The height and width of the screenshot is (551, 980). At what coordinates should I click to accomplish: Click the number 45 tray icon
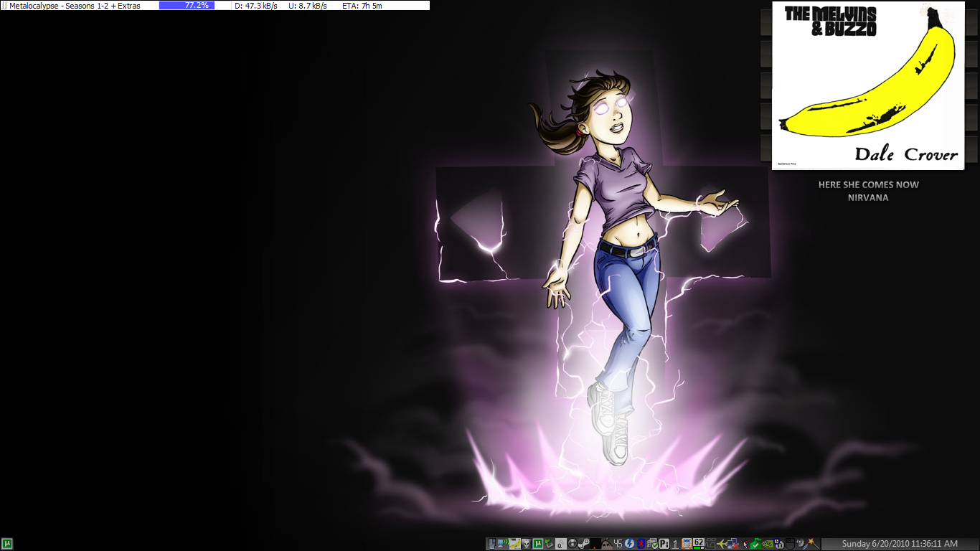pyautogui.click(x=618, y=544)
